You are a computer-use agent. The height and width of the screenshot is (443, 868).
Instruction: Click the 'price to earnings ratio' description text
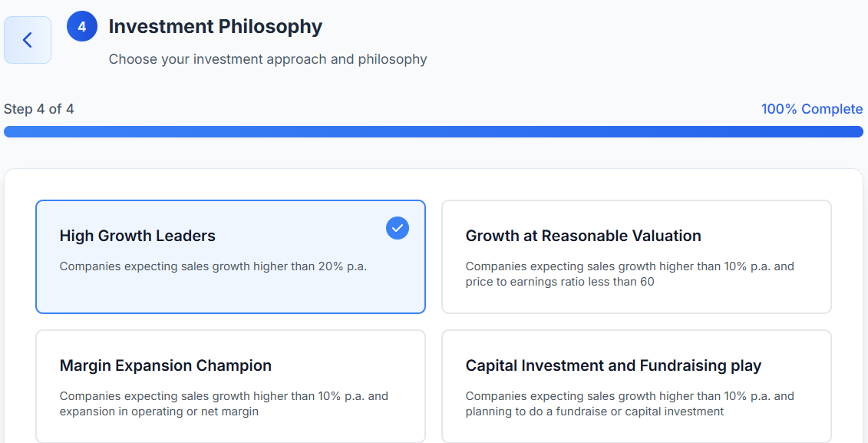[559, 282]
